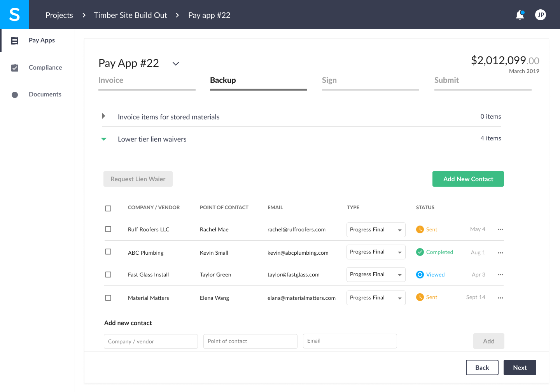Check the Fast Glass Install row checkbox
This screenshot has width=560, height=392.
click(x=108, y=275)
